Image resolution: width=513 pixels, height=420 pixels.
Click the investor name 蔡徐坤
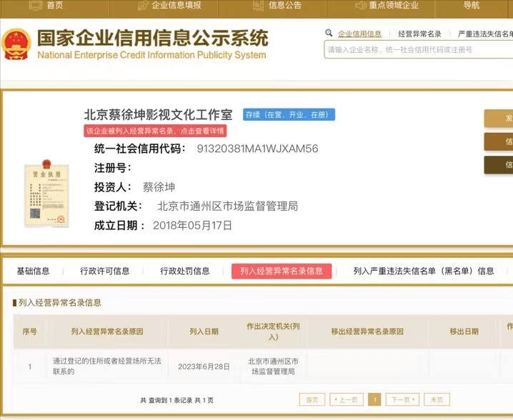pos(159,187)
